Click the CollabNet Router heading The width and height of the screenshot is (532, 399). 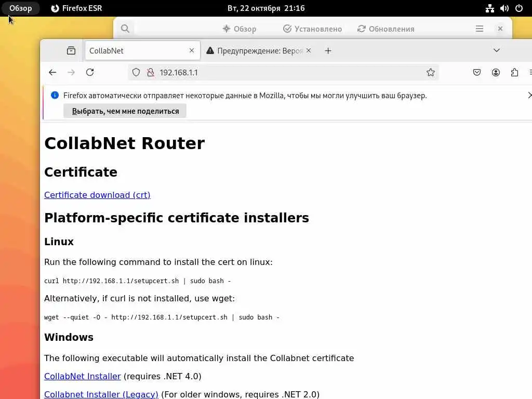125,143
